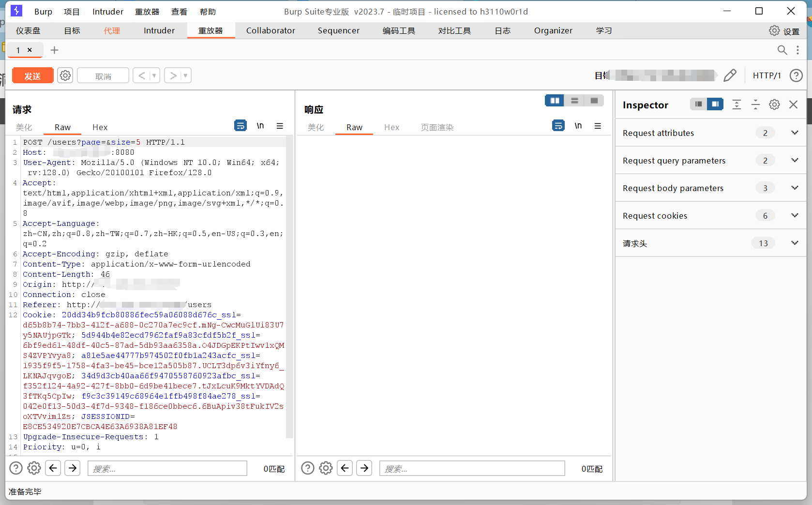The width and height of the screenshot is (812, 505).
Task: Open the 编码工具 decoder tab
Action: [399, 30]
